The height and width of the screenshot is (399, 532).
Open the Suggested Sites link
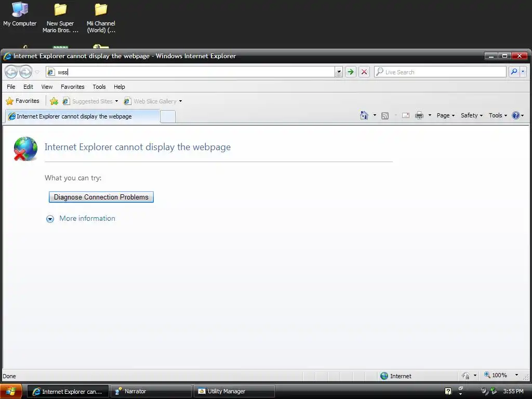pyautogui.click(x=90, y=101)
